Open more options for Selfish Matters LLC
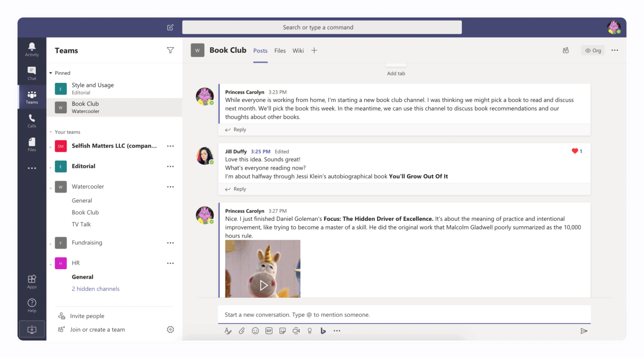644x358 pixels. click(170, 146)
